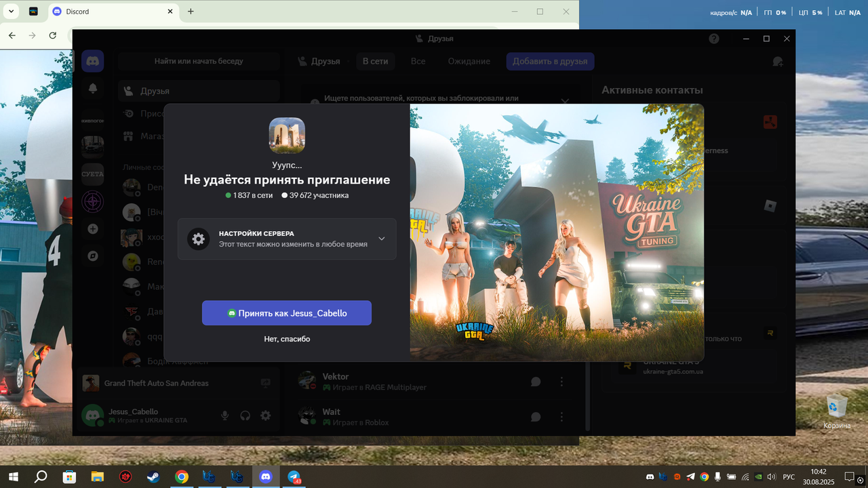
Task: Go back in Chrome
Action: [12, 35]
